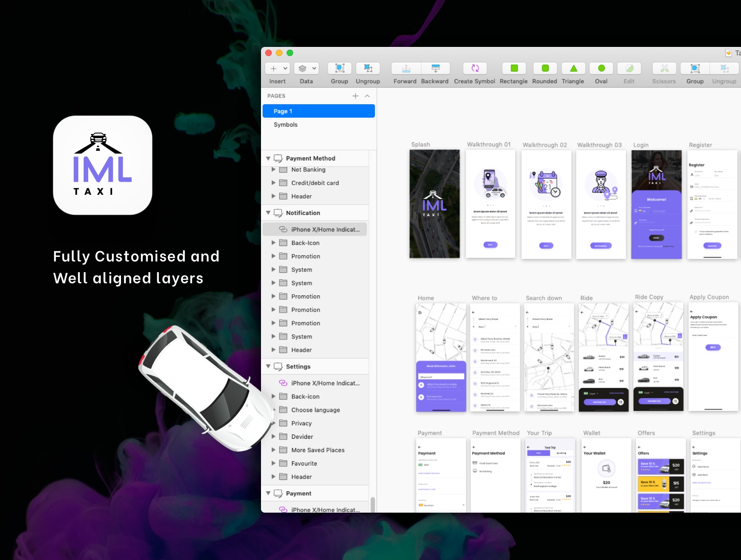Select the More Saved Places layer
The image size is (741, 560).
point(317,450)
